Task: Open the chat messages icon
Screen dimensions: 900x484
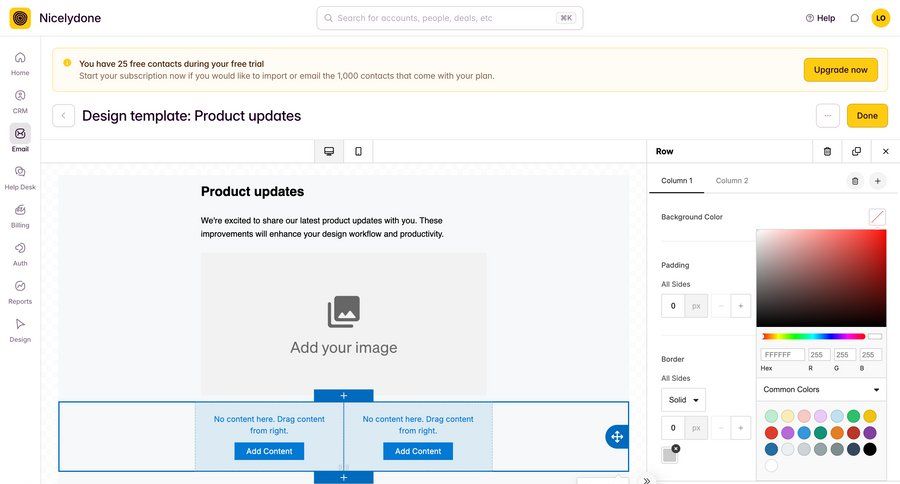Action: click(854, 18)
